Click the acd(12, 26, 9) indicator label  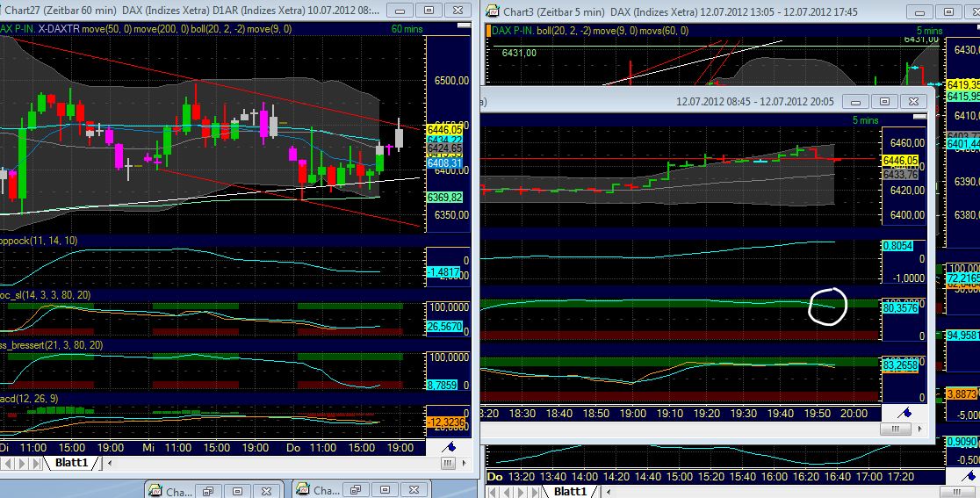tap(29, 398)
